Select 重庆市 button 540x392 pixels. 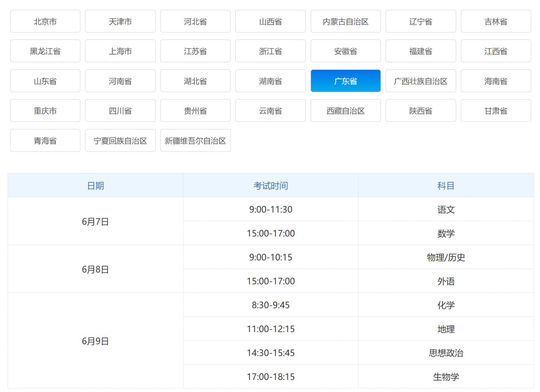click(45, 110)
